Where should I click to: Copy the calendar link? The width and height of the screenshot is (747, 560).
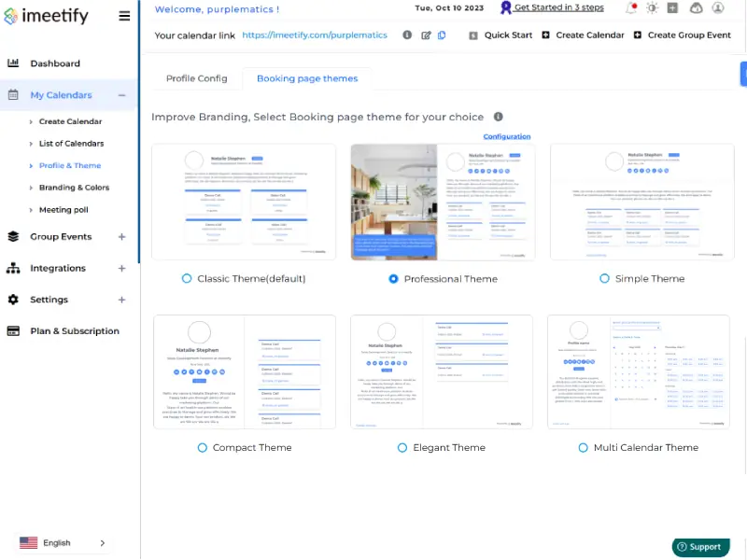tap(442, 35)
